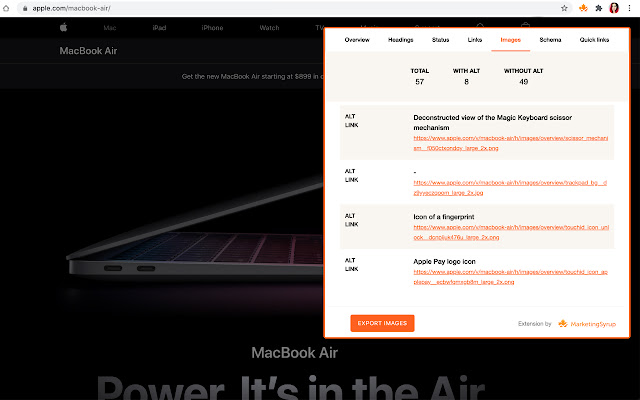Viewport: 640px width, 400px height.
Task: Switch to the Schema tab
Action: pyautogui.click(x=550, y=40)
